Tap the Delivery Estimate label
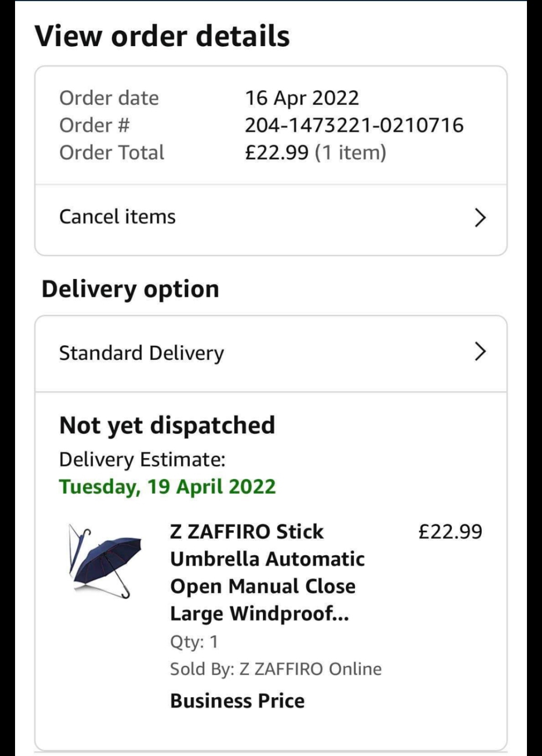The height and width of the screenshot is (756, 542). click(142, 460)
